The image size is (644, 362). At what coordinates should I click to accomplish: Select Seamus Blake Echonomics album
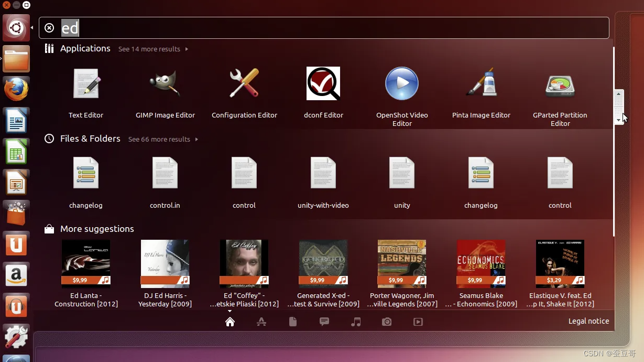(481, 264)
